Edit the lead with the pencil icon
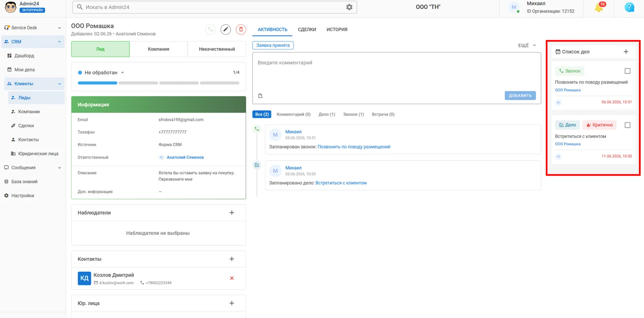Viewport: 644px width, 318px height. (226, 30)
